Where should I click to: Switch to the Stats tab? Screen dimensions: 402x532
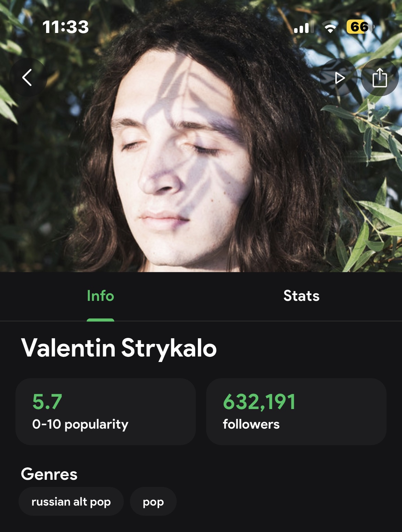point(301,296)
